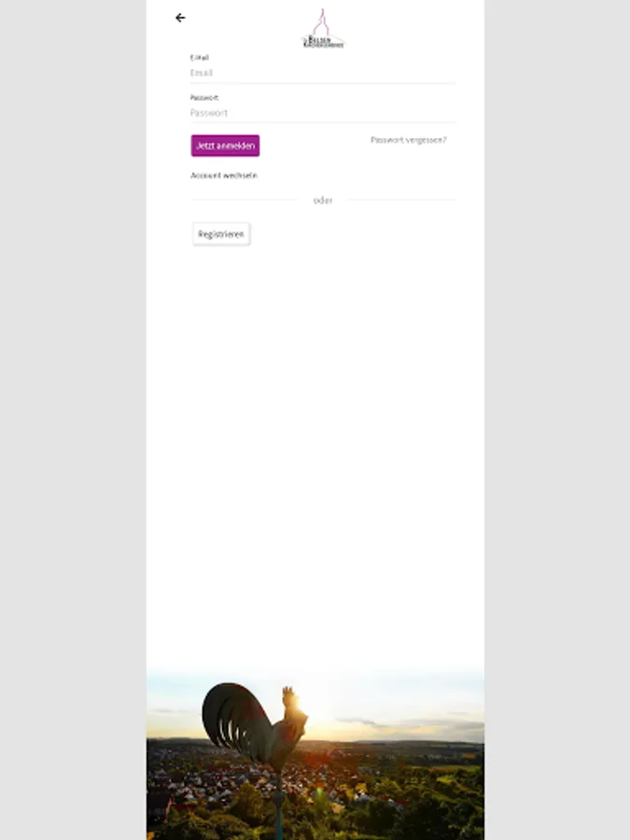Log in with Jetzt anmelden button
This screenshot has height=840, width=630.
226,146
